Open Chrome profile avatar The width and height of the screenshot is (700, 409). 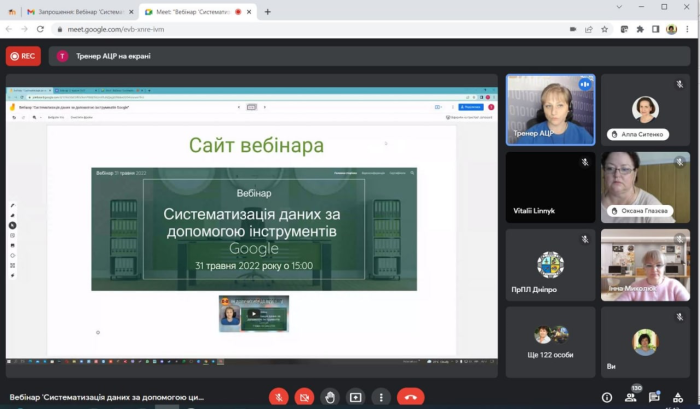click(x=671, y=29)
